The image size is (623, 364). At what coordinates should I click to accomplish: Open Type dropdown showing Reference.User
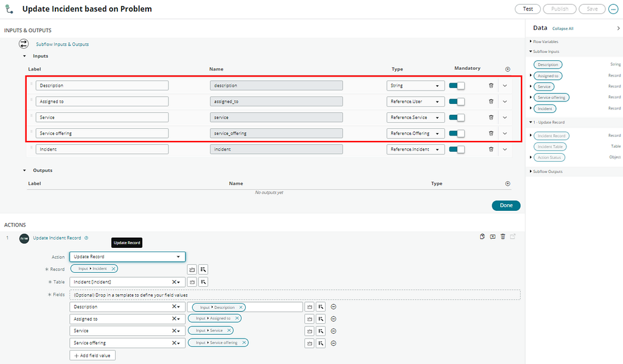[x=415, y=101]
